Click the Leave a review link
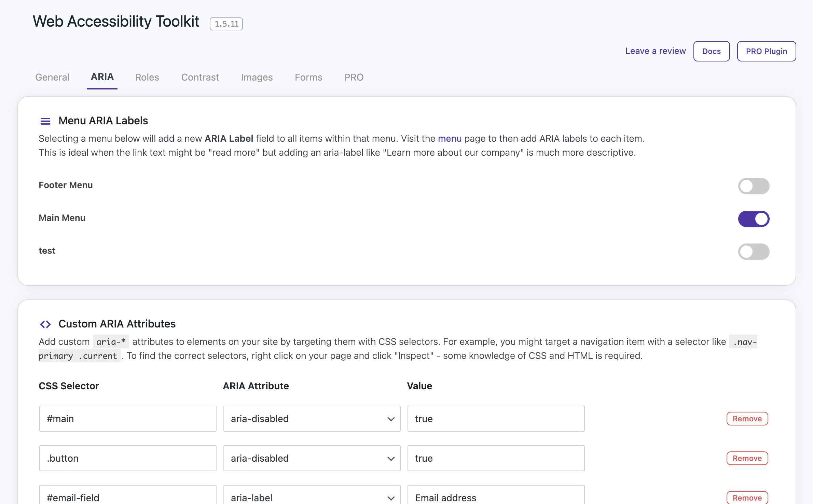The image size is (813, 504). point(655,51)
